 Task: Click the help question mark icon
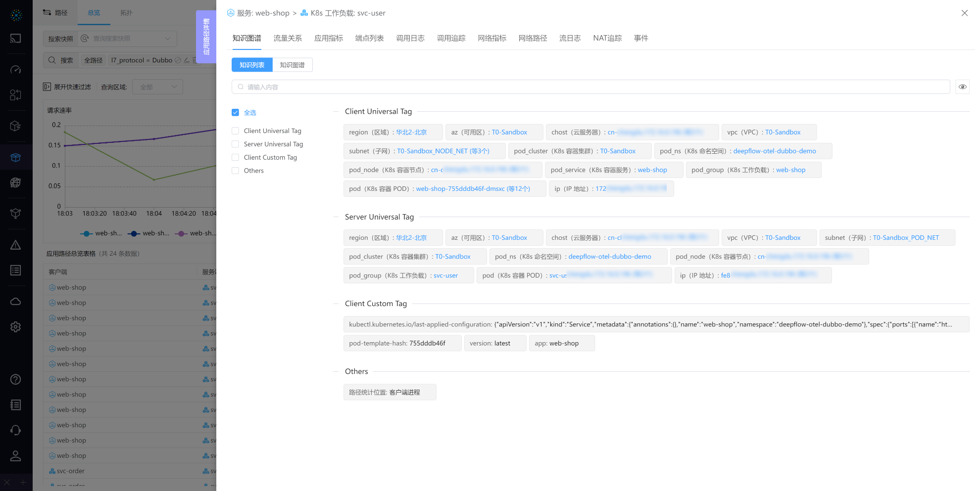(x=15, y=379)
